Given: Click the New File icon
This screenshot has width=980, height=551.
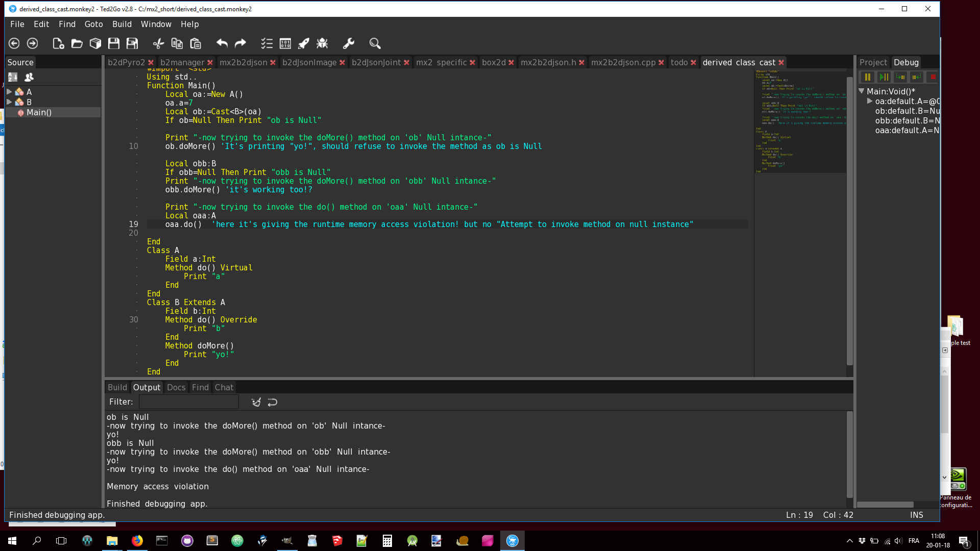Looking at the screenshot, I should [58, 43].
